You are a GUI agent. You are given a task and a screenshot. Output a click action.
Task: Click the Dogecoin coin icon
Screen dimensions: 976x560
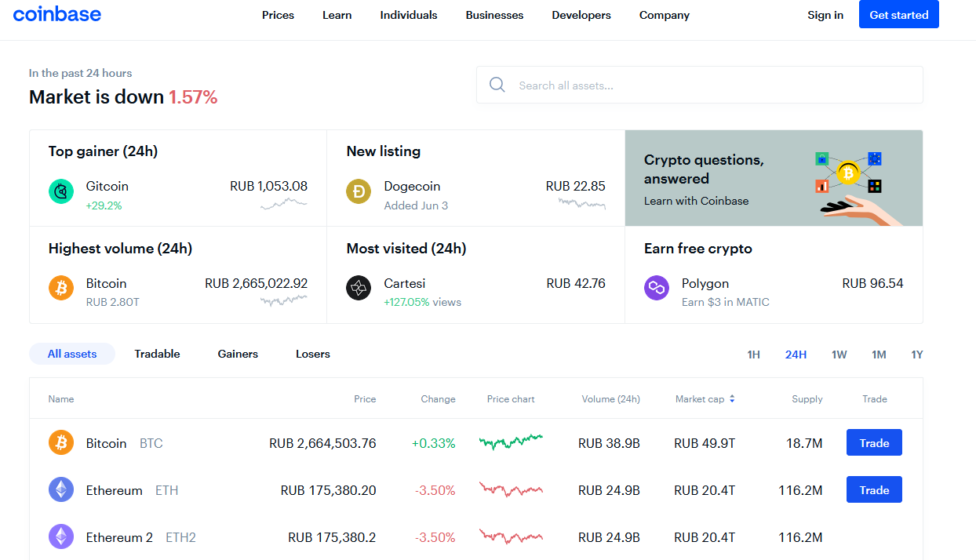pyautogui.click(x=359, y=191)
